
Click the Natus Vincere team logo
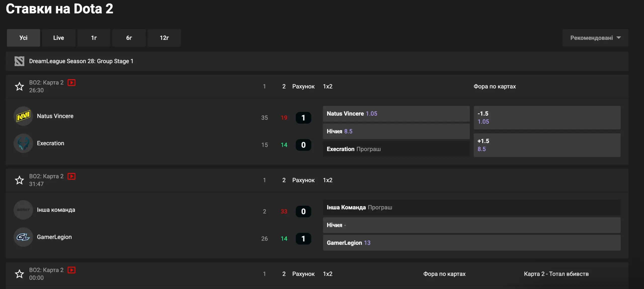(23, 116)
